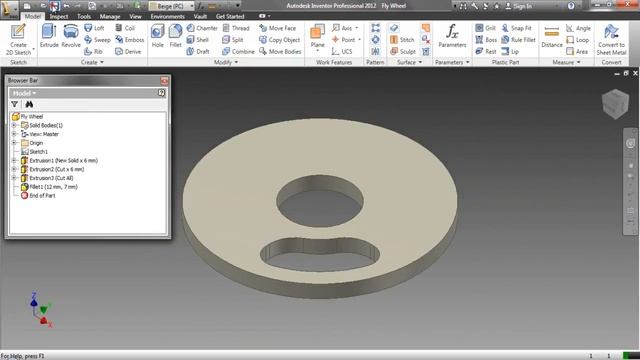Viewport: 640px width, 360px height.
Task: Start the Move Face command
Action: (x=278, y=28)
